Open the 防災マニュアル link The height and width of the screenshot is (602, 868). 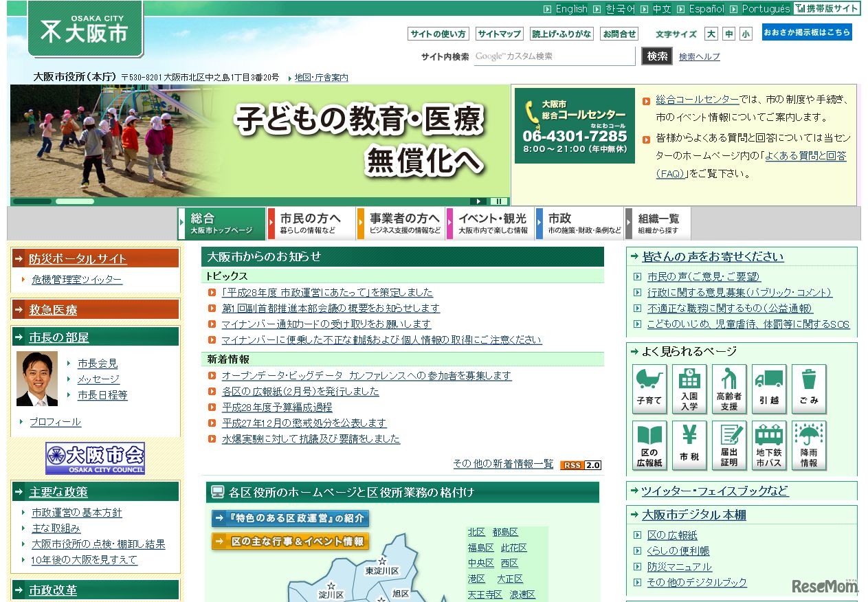(x=680, y=567)
